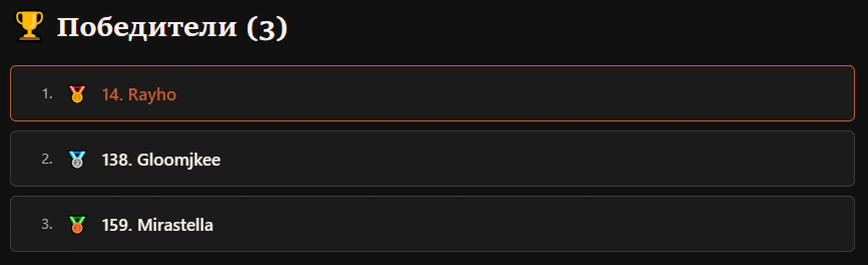The image size is (868, 265).
Task: Select empty area of the Gloomjkee card
Action: pos(505,159)
